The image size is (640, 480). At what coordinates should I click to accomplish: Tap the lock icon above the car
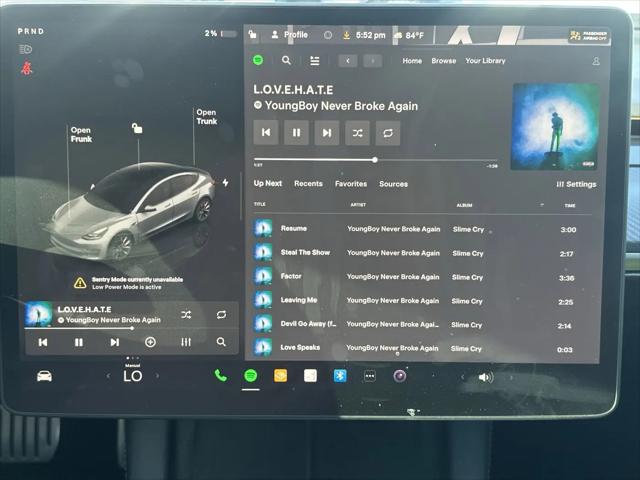coord(137,129)
